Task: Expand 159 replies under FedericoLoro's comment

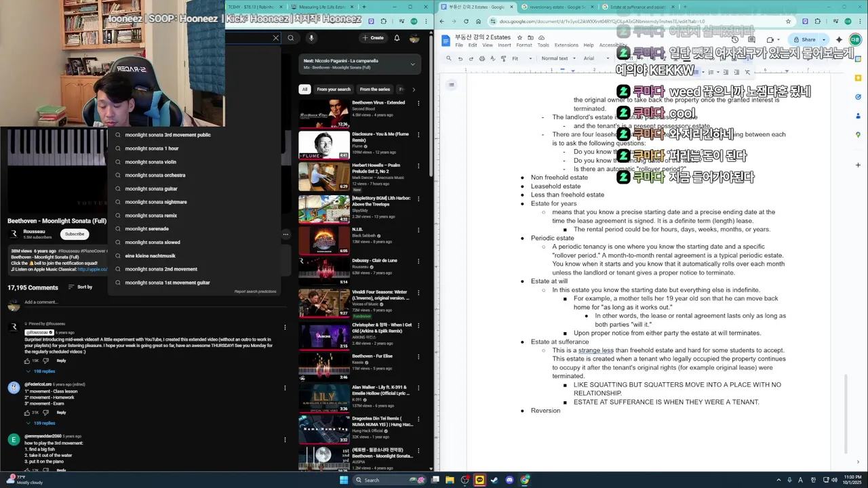Action: point(41,423)
